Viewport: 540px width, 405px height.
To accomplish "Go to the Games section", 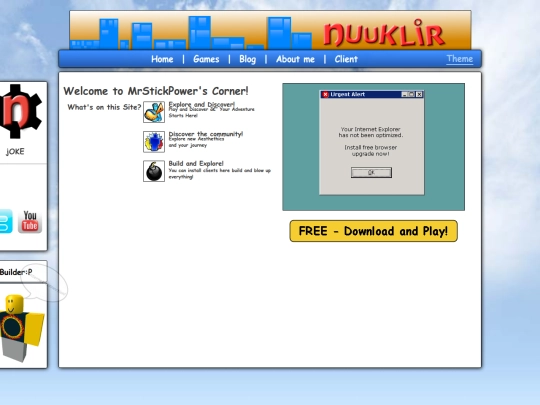I will [x=206, y=59].
